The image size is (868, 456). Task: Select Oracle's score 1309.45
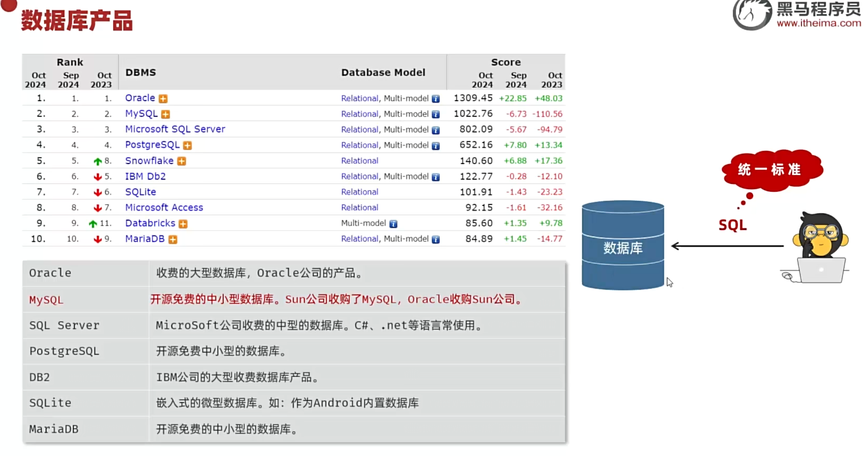tap(473, 98)
